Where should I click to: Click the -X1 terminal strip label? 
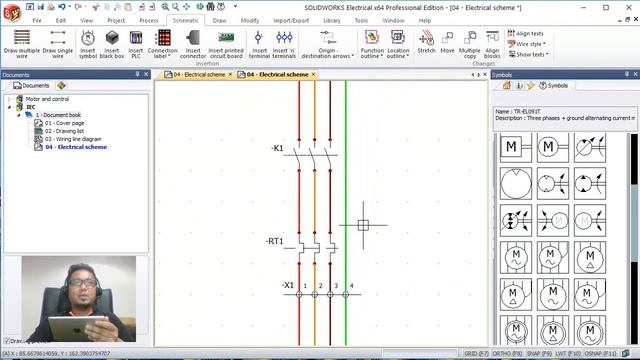point(288,285)
